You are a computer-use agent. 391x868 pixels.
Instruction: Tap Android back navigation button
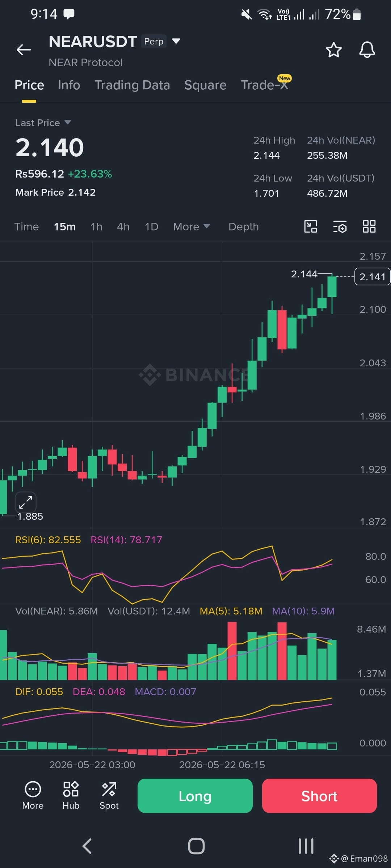[87, 846]
